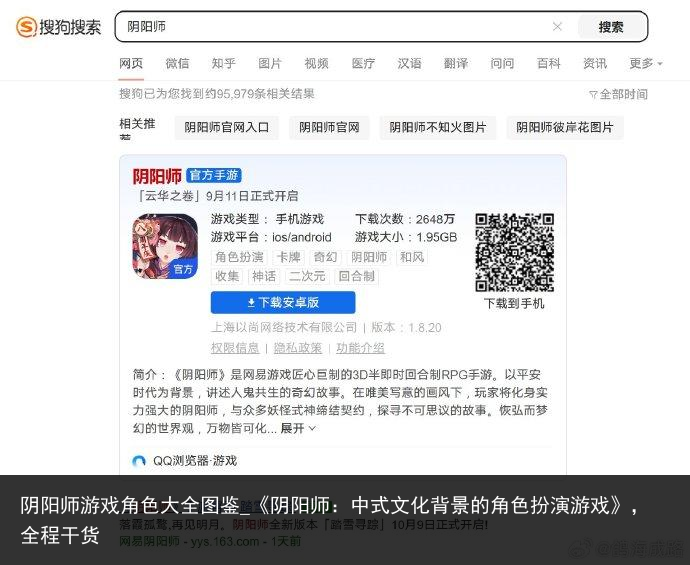This screenshot has width=690, height=565.
Task: Expand the 更多 dropdown menu
Action: [x=646, y=63]
